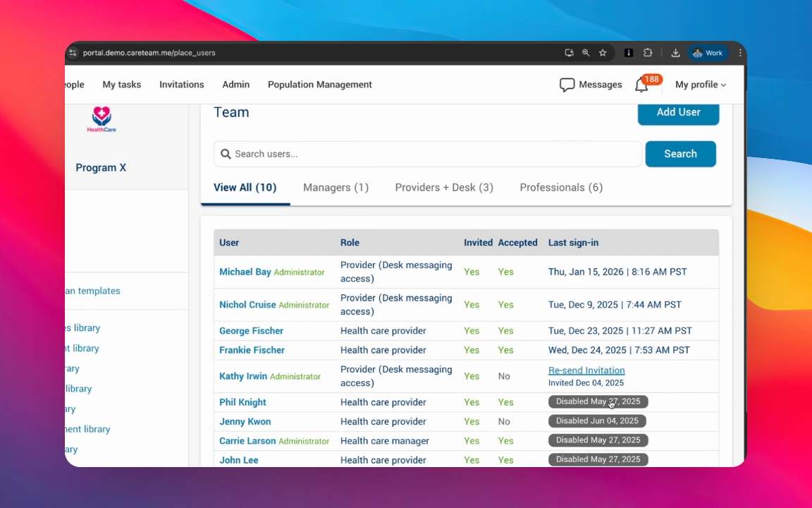Click the Program X sidebar title

[x=101, y=167]
